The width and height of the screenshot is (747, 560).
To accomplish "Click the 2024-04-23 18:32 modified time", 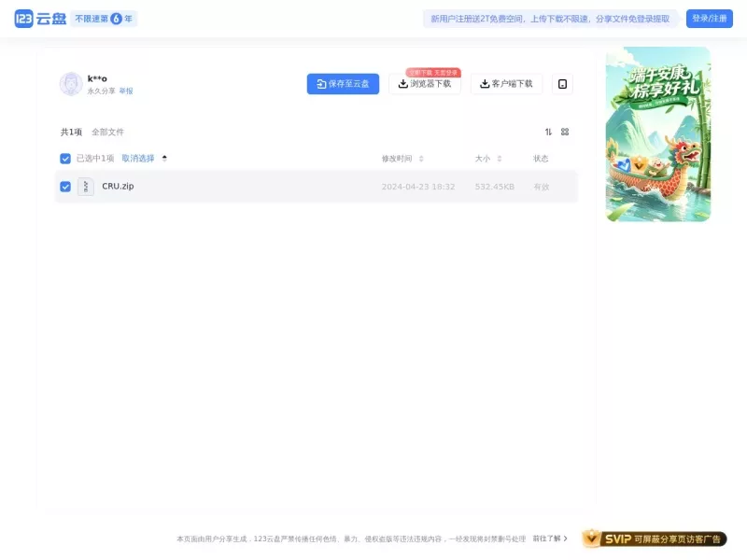I will click(418, 187).
